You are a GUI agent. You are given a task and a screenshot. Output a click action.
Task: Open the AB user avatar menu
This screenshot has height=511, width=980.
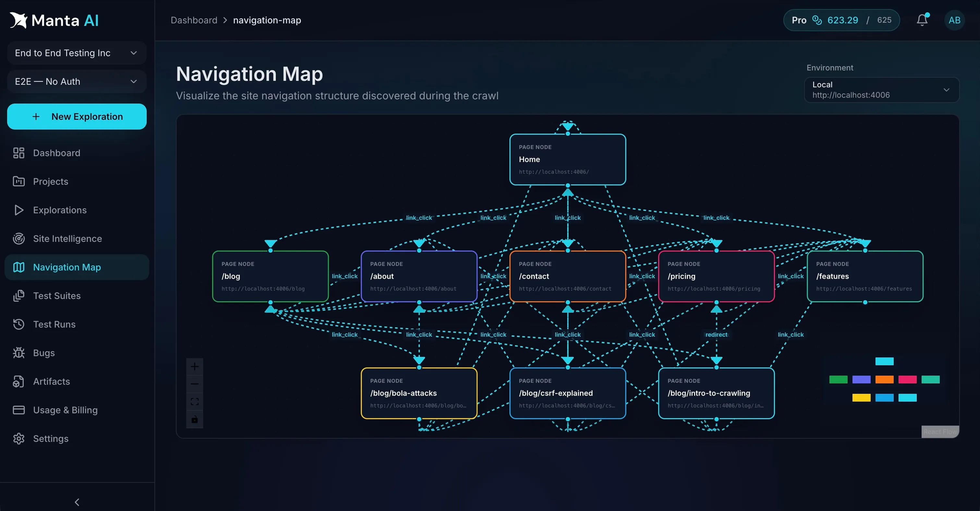tap(954, 20)
